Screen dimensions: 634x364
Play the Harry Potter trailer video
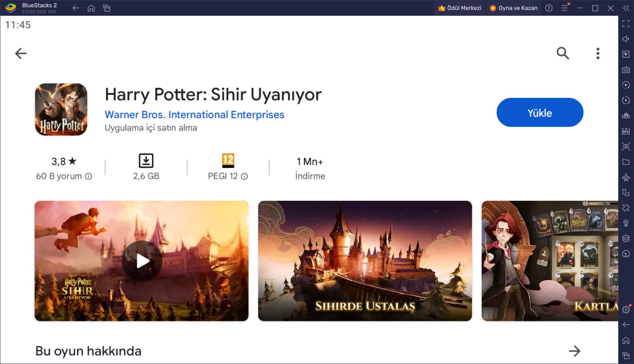point(142,261)
